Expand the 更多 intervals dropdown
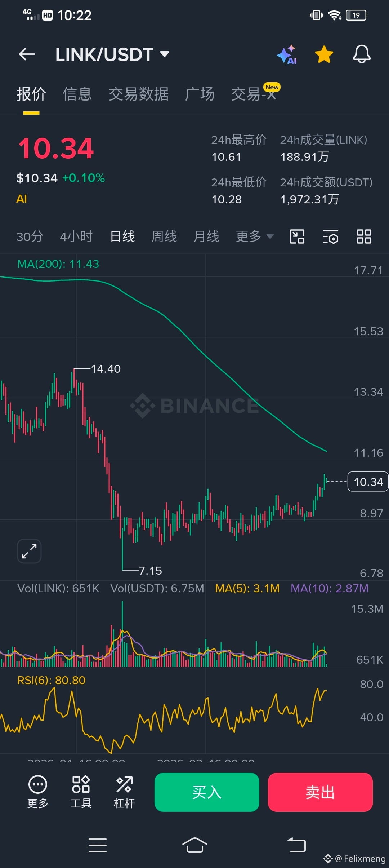 point(255,237)
